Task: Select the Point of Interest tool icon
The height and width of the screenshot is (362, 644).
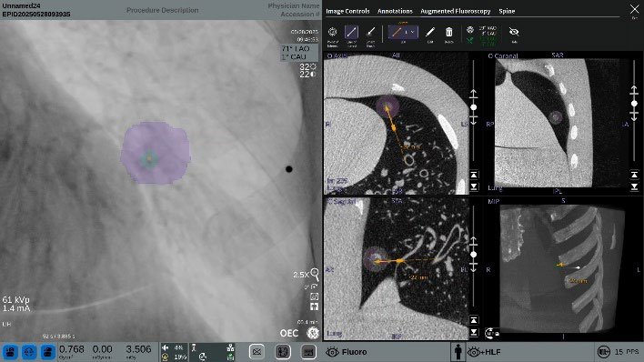Action: click(x=332, y=33)
